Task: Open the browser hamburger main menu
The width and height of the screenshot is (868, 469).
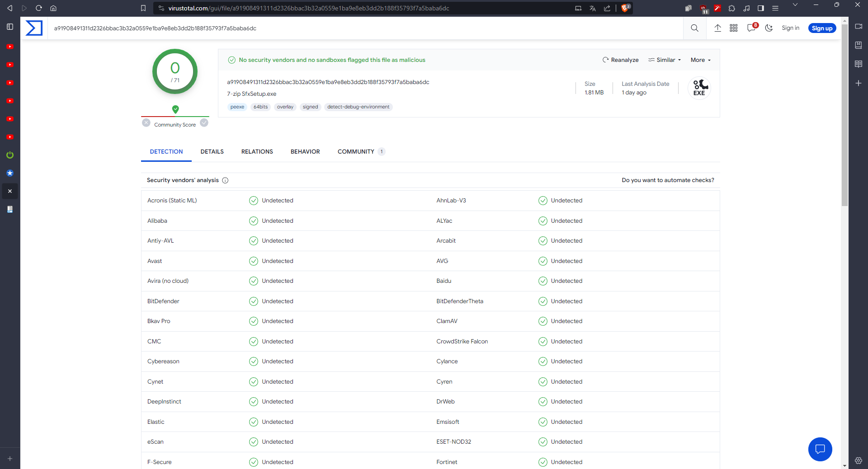Action: pyautogui.click(x=775, y=8)
